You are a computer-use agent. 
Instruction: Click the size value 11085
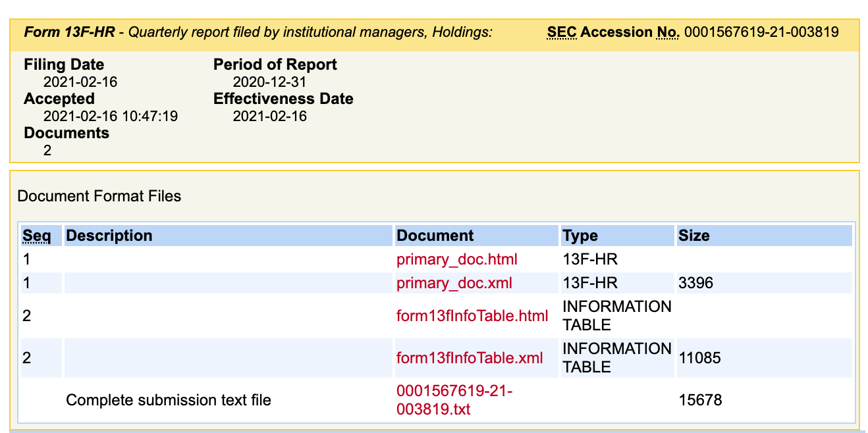[x=699, y=358]
